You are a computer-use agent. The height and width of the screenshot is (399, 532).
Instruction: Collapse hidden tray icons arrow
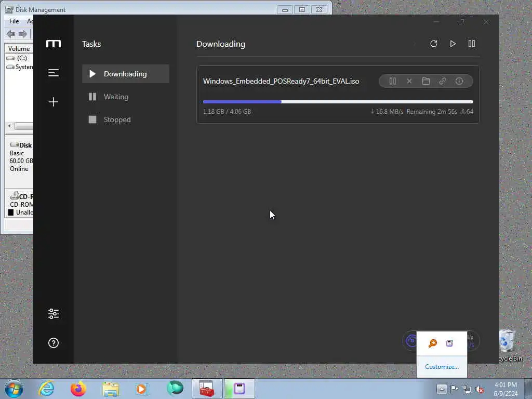pyautogui.click(x=442, y=389)
